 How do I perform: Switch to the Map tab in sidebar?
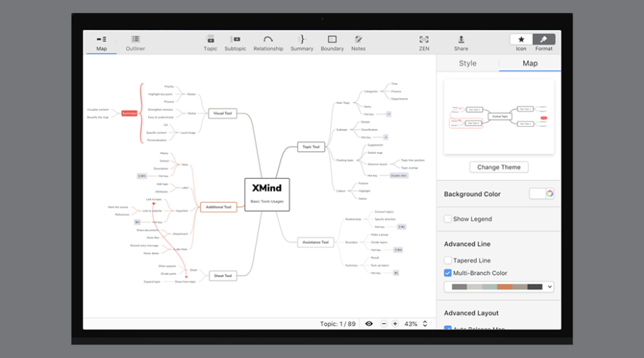pyautogui.click(x=530, y=63)
